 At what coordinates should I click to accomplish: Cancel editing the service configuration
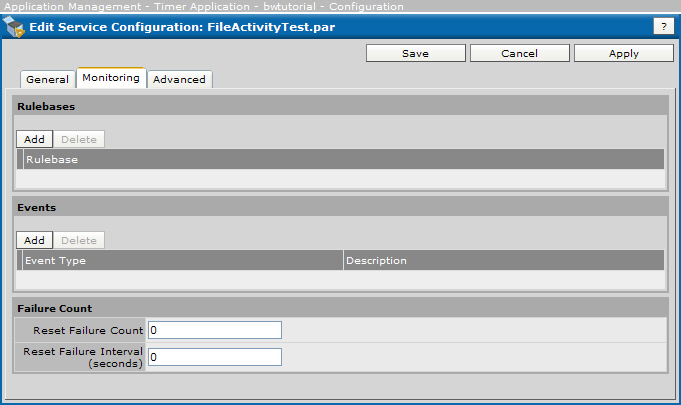pyautogui.click(x=519, y=53)
